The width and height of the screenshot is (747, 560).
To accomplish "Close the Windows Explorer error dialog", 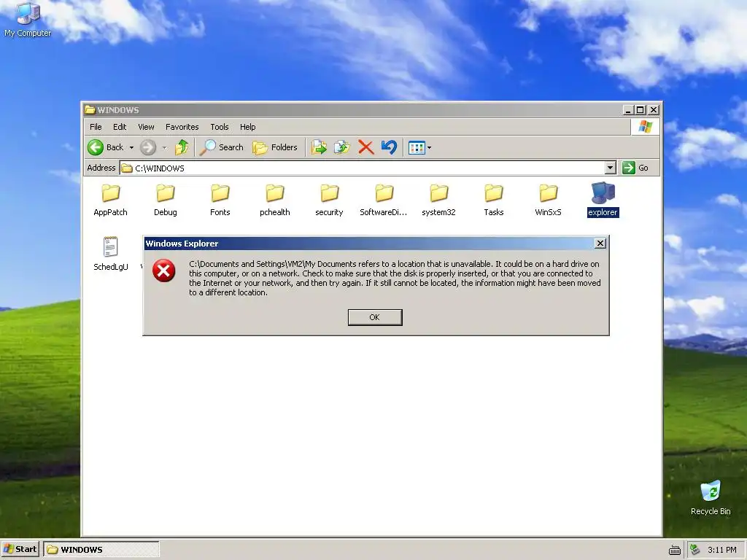I will pyautogui.click(x=600, y=244).
